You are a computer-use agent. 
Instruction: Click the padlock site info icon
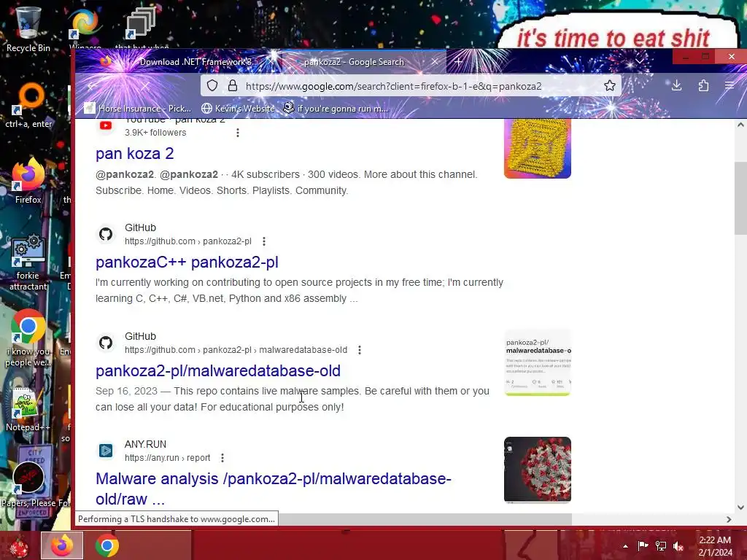point(233,86)
